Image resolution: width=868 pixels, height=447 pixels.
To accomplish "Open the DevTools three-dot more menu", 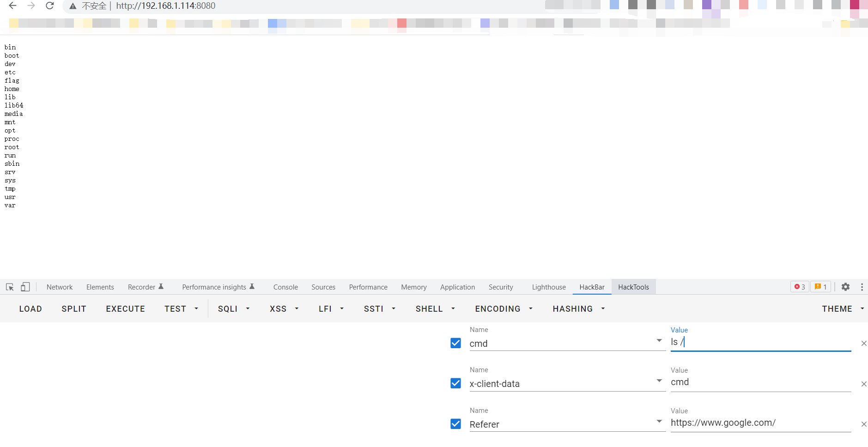I will click(x=862, y=287).
